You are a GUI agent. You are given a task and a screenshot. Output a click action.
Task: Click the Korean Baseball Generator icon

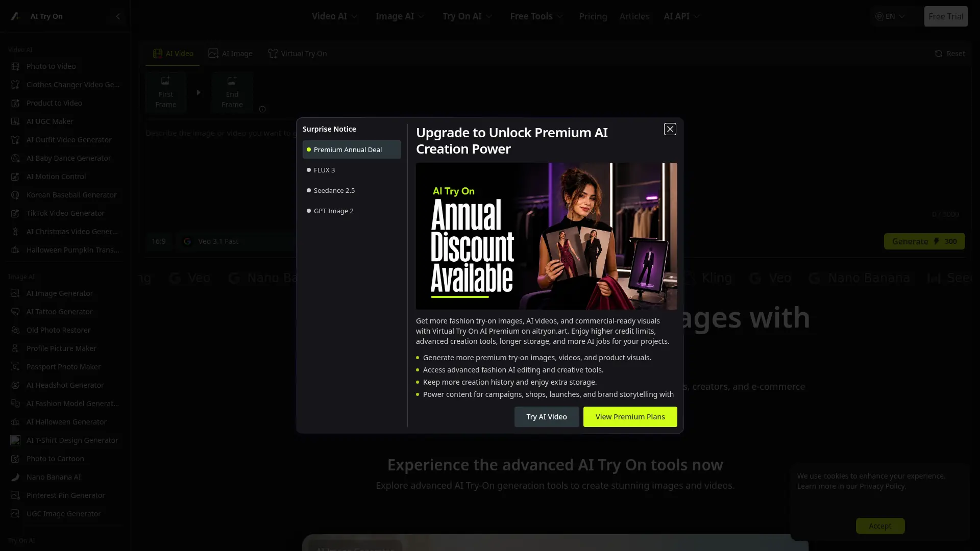(15, 195)
